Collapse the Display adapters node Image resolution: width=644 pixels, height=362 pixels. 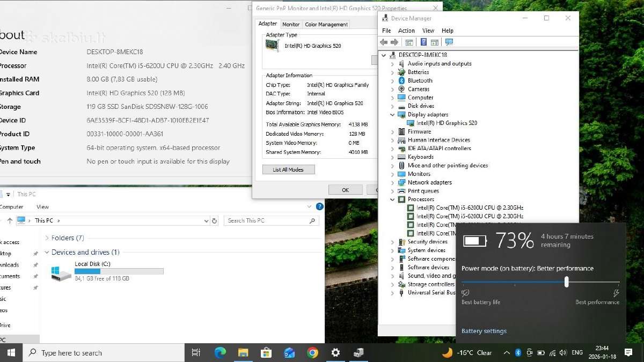click(392, 115)
